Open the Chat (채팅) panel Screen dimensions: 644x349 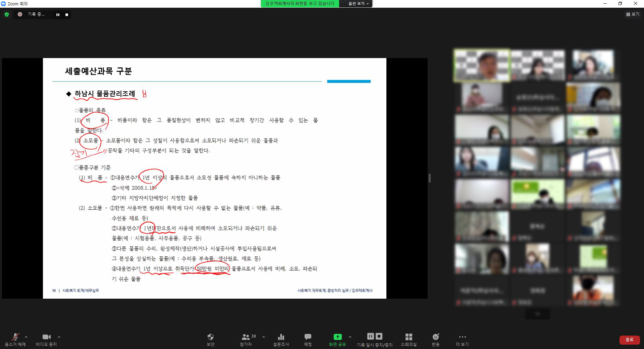[x=308, y=337]
